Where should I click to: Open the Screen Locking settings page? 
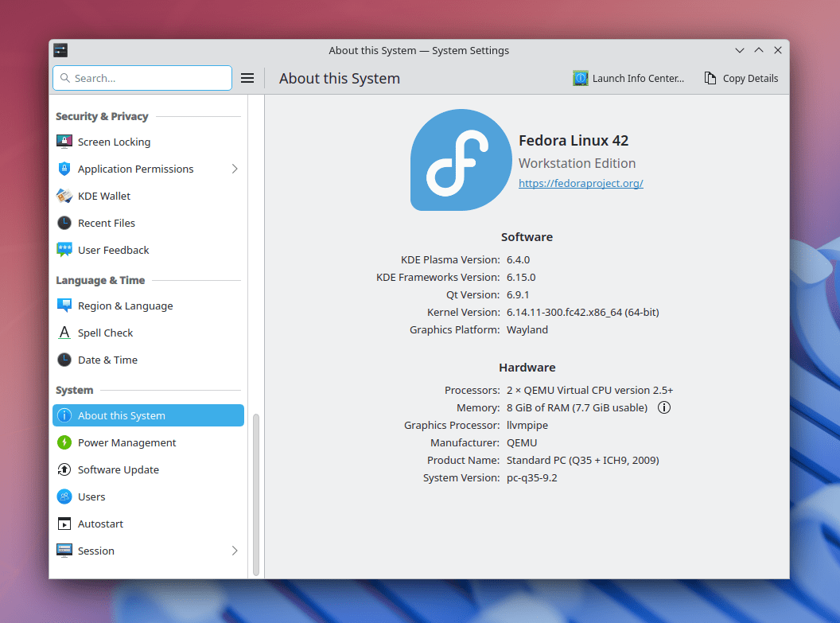coord(149,142)
